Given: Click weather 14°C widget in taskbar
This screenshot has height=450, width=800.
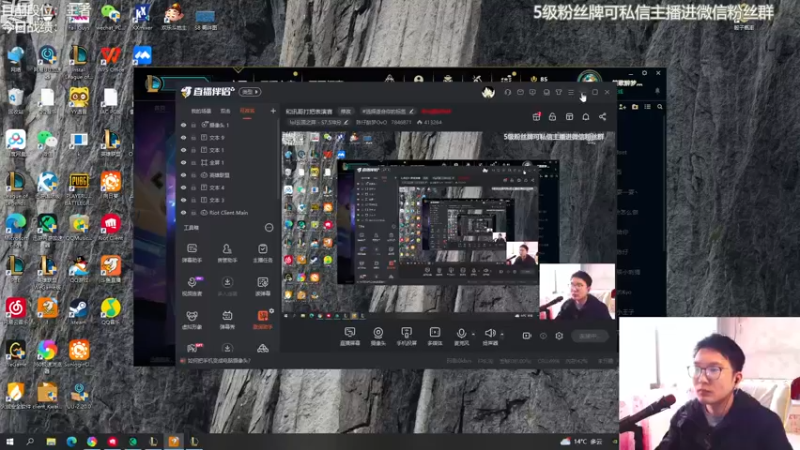Looking at the screenshot, I should [x=582, y=441].
